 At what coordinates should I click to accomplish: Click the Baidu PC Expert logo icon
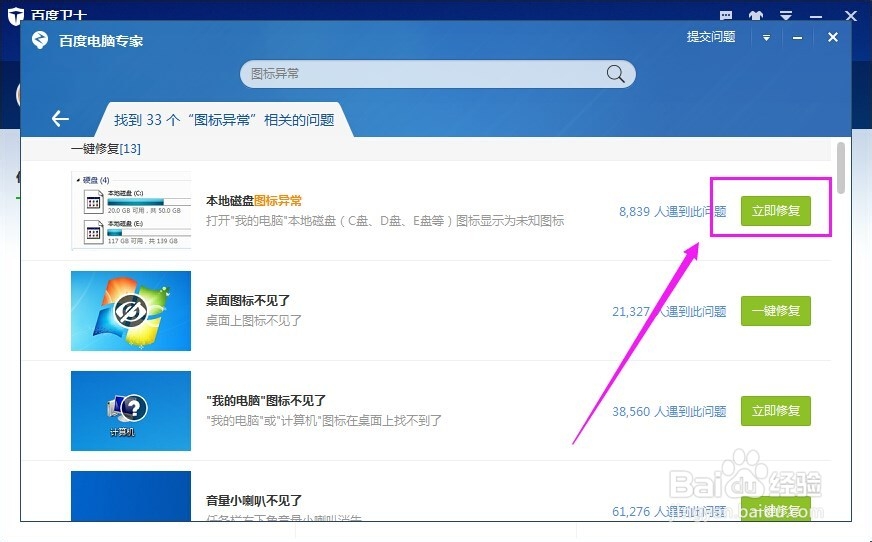click(40, 40)
